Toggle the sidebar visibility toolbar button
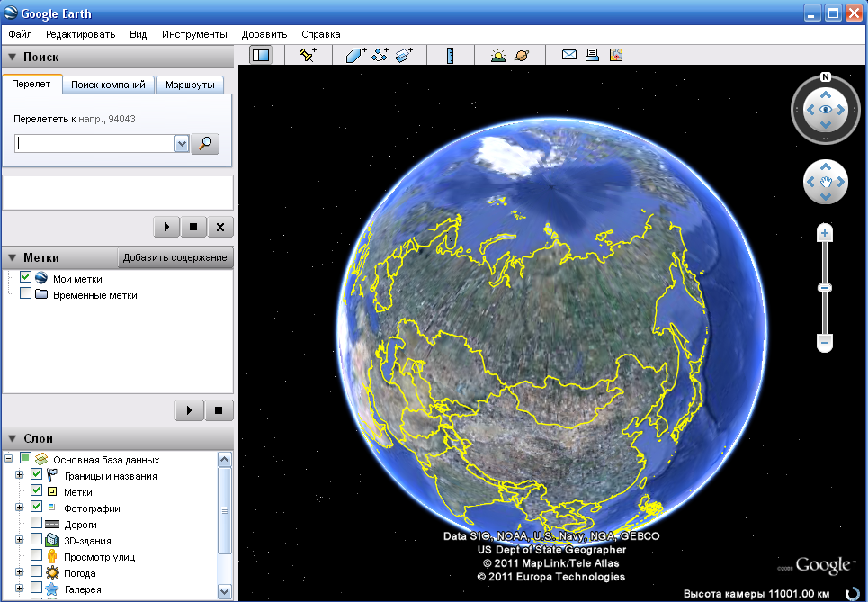The height and width of the screenshot is (602, 868). [x=261, y=55]
